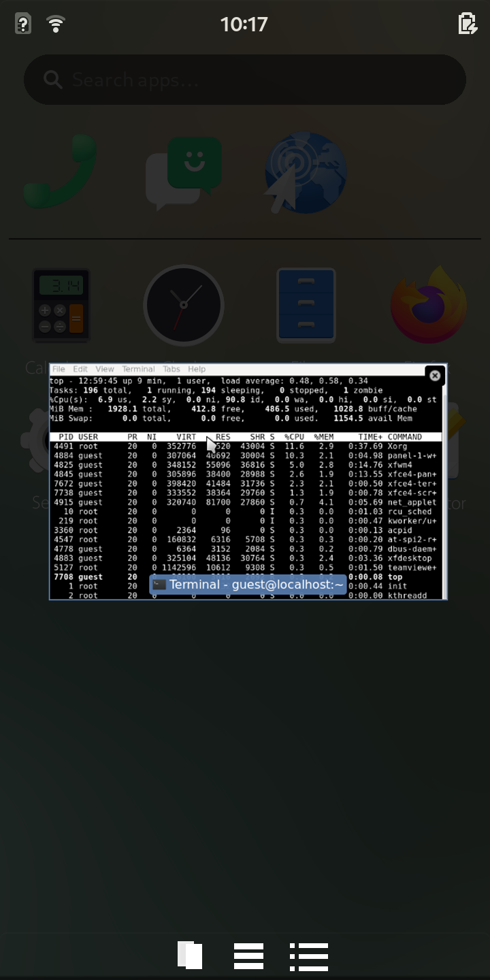Tap the battery charging status icon
Image resolution: width=490 pixels, height=980 pixels.
468,24
